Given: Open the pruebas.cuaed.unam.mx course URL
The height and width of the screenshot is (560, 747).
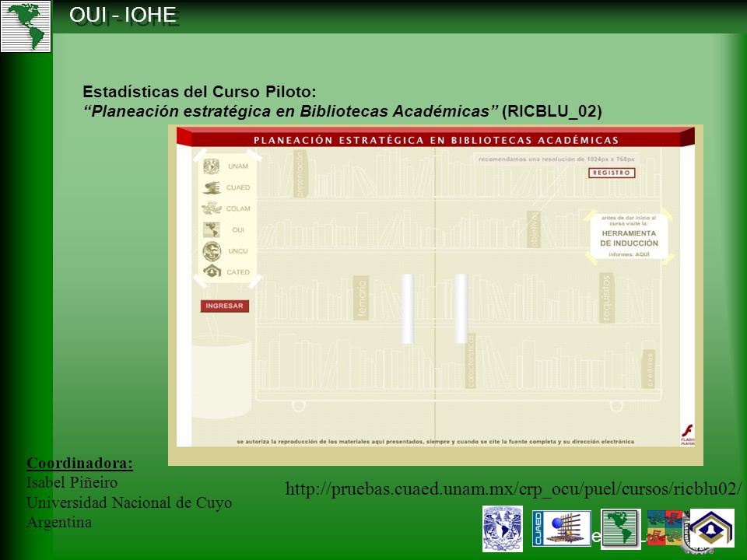Looking at the screenshot, I should (x=513, y=489).
